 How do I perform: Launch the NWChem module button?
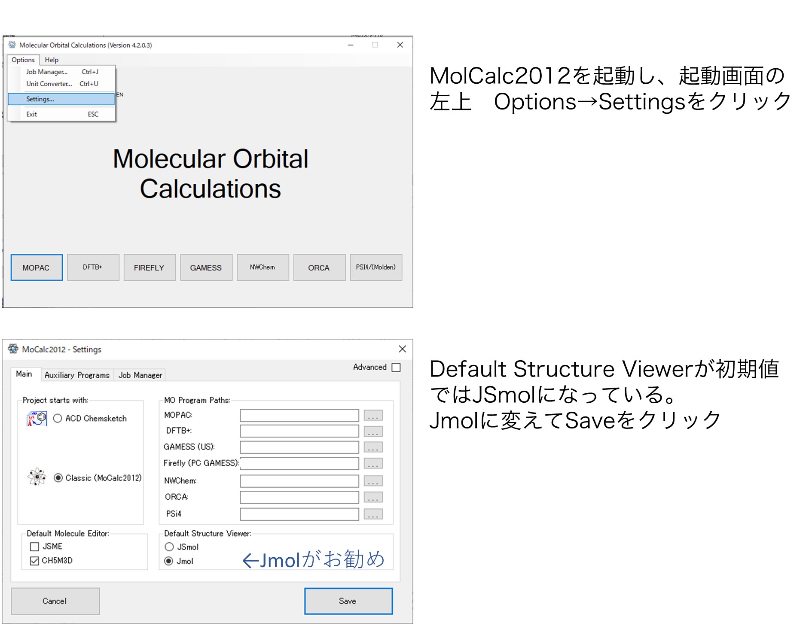(x=263, y=267)
